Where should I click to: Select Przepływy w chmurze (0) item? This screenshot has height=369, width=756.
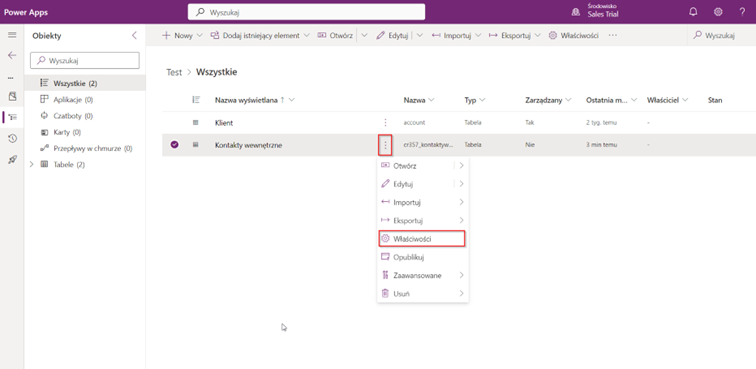(x=85, y=149)
